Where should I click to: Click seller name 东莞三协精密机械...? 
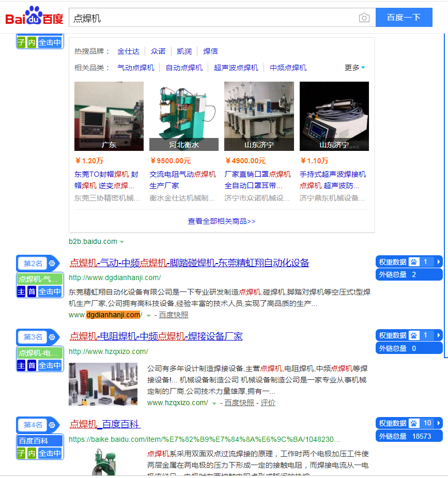107,198
